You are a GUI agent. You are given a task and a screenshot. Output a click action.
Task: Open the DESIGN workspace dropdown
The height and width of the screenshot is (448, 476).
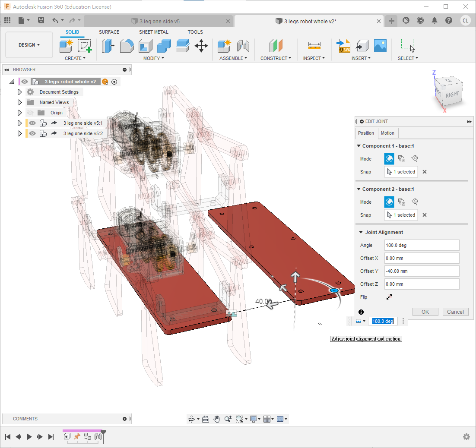click(29, 45)
